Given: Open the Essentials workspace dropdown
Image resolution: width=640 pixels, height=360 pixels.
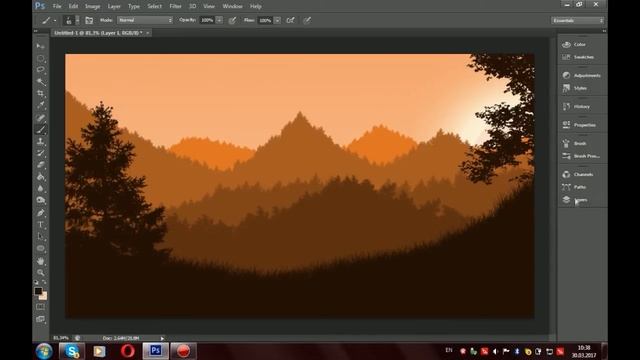Looking at the screenshot, I should point(577,20).
